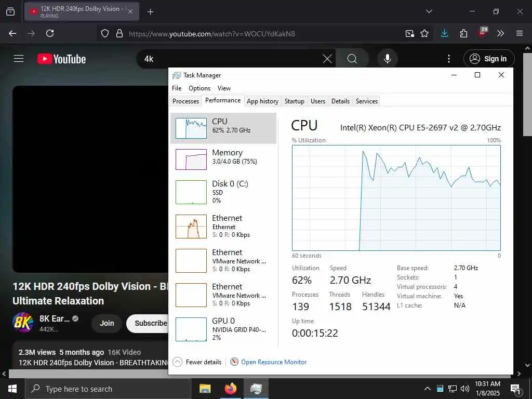The width and height of the screenshot is (532, 399).
Task: Open the Windows Start menu
Action: point(12,389)
